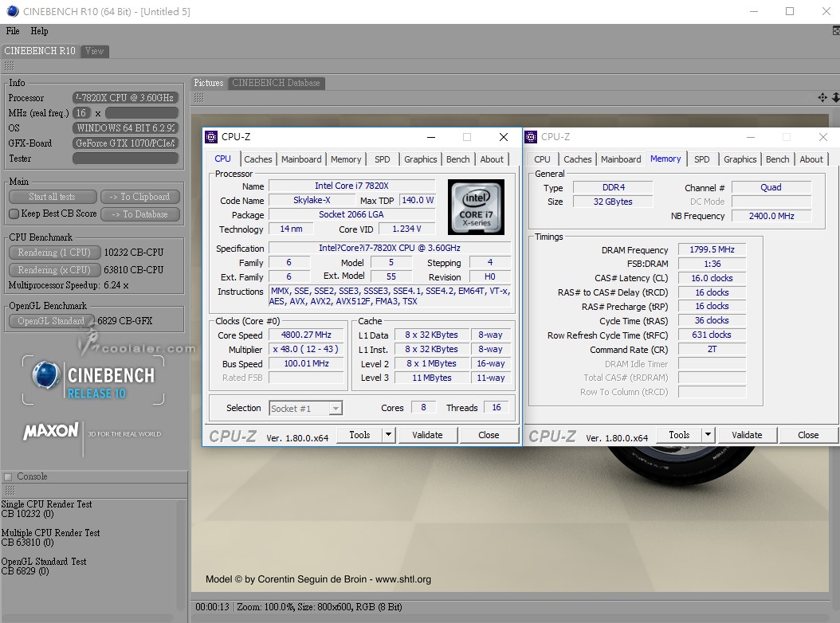The image size is (840, 623).
Task: Click the Intel Core i7 X-series logo
Action: coord(476,207)
